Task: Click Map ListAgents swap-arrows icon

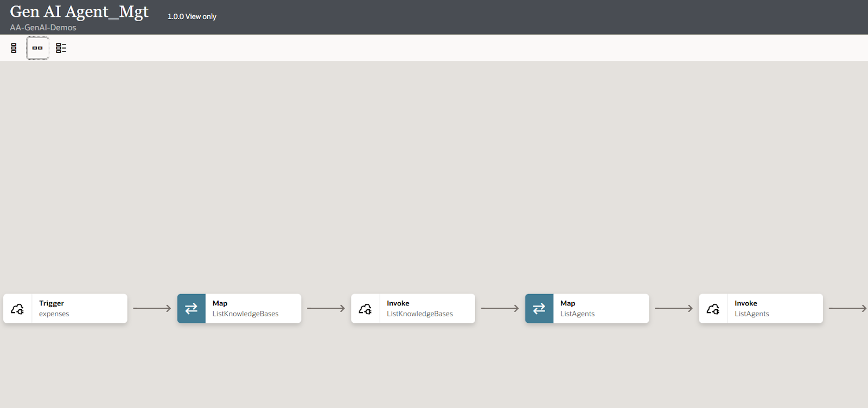Action: (x=539, y=309)
